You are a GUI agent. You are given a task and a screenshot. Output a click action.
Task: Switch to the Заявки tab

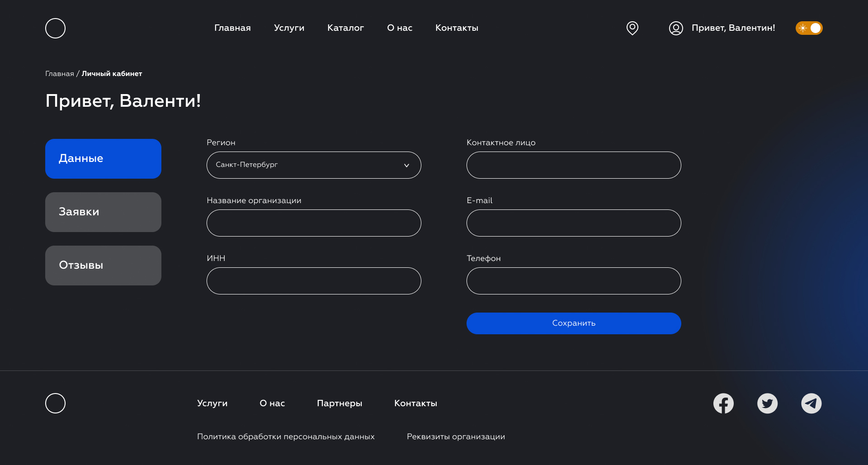click(103, 212)
